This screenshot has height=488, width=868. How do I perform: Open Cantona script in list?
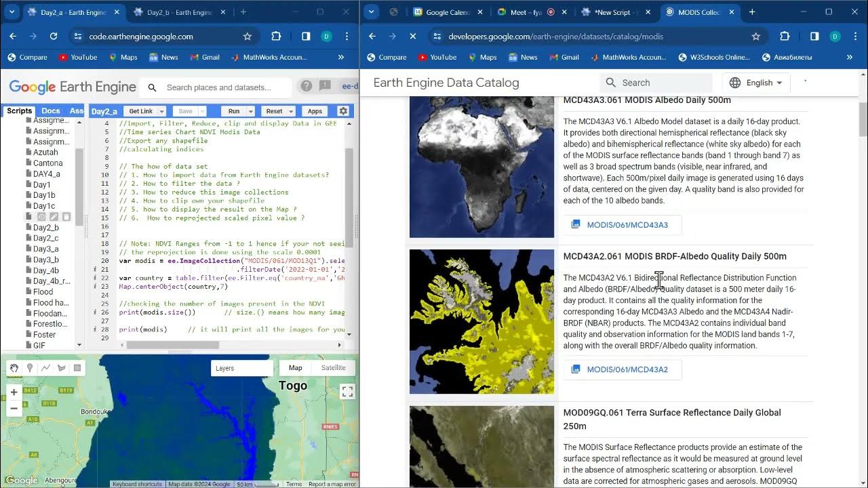point(47,163)
